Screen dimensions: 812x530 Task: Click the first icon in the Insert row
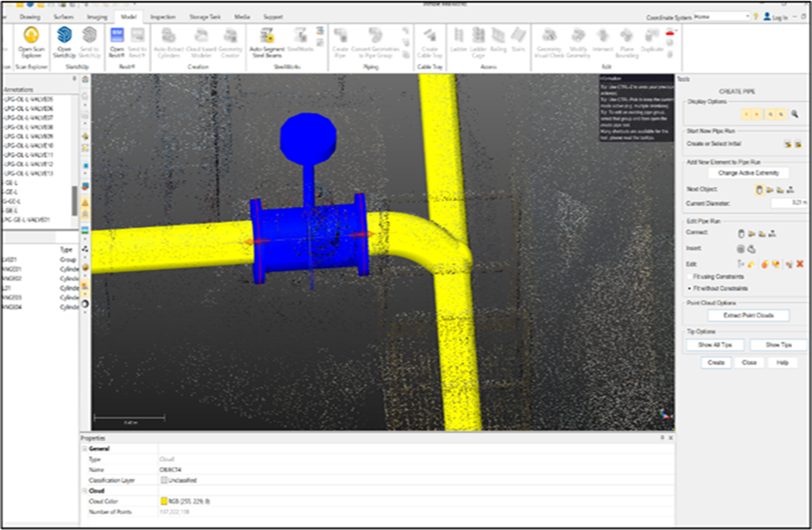tap(741, 248)
